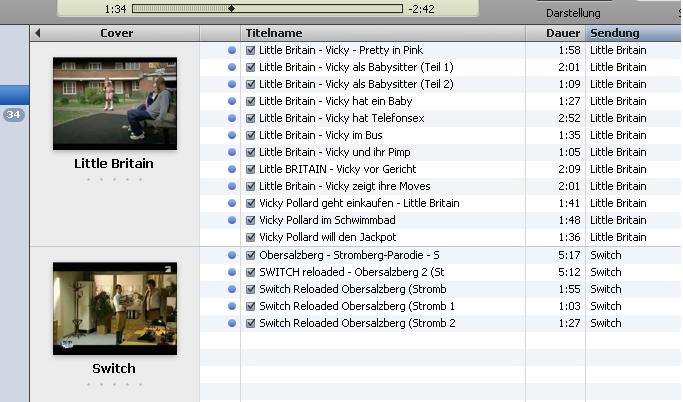Select the row Vicky Pollard im Schwimmbad

coord(440,220)
